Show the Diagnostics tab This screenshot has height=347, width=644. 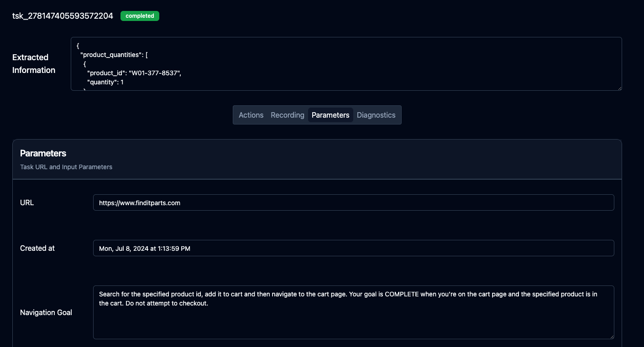click(376, 115)
